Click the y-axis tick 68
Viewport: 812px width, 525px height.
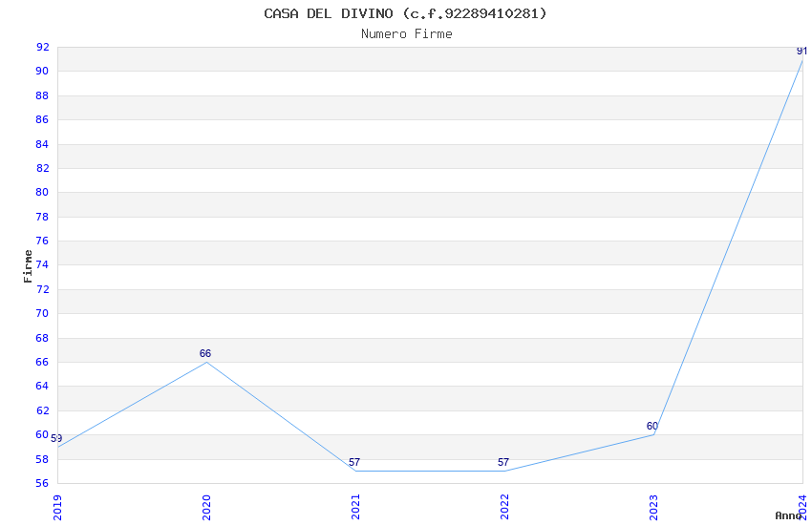click(42, 338)
